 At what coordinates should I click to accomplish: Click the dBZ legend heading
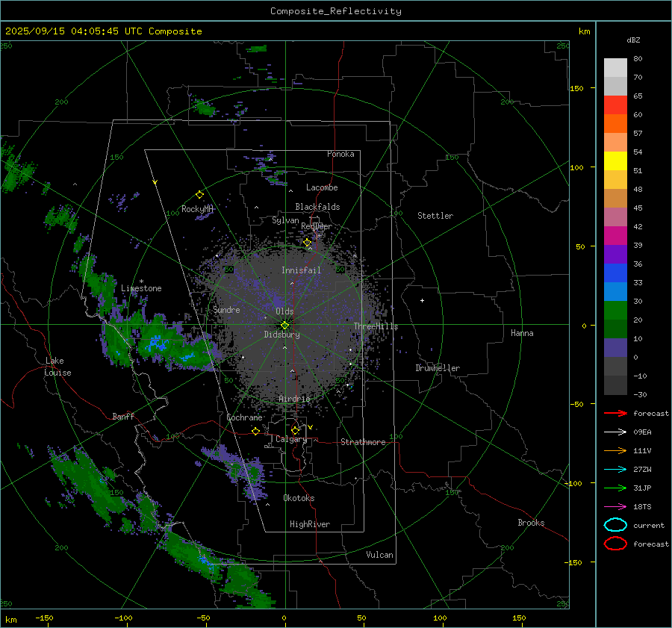[x=633, y=40]
